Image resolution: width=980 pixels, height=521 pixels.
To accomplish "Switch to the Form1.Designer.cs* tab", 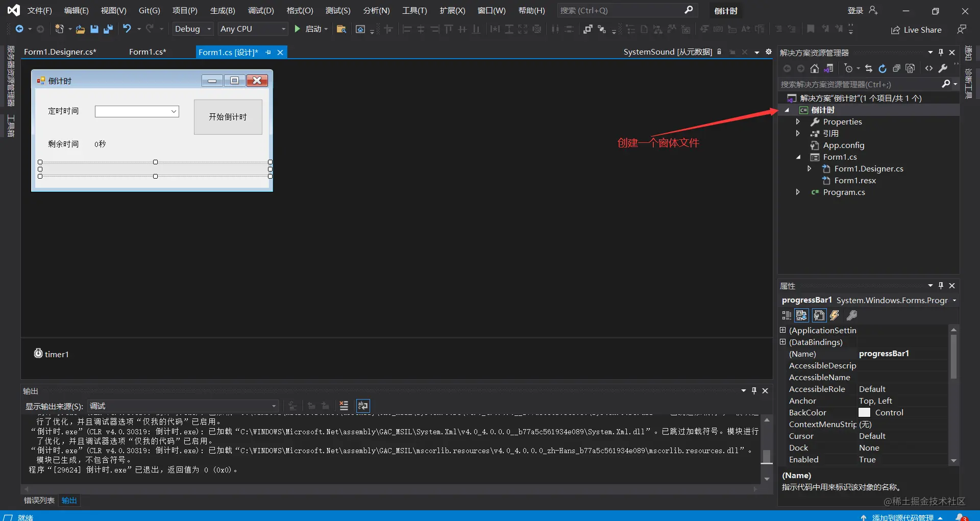I will click(60, 52).
